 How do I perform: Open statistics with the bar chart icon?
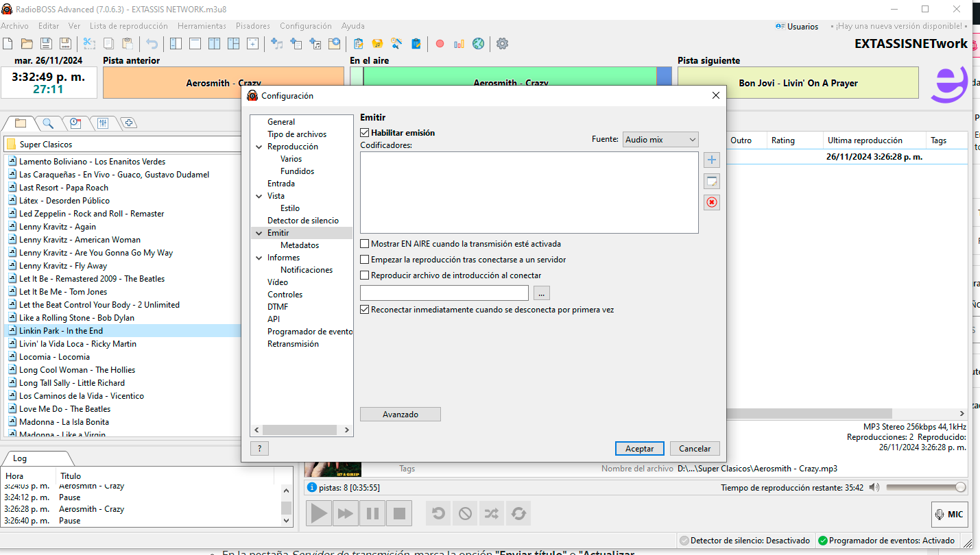tap(458, 43)
